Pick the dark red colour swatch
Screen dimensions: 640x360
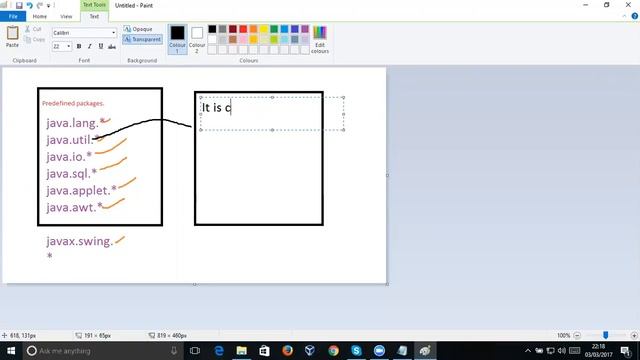[233, 29]
